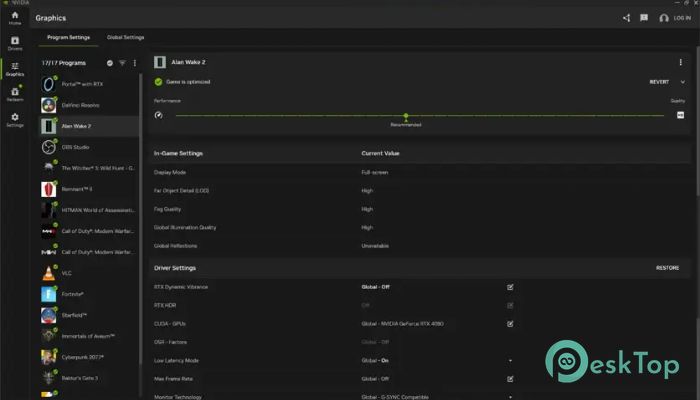The width and height of the screenshot is (700, 400).
Task: Select OBS Studio program icon
Action: (x=49, y=147)
